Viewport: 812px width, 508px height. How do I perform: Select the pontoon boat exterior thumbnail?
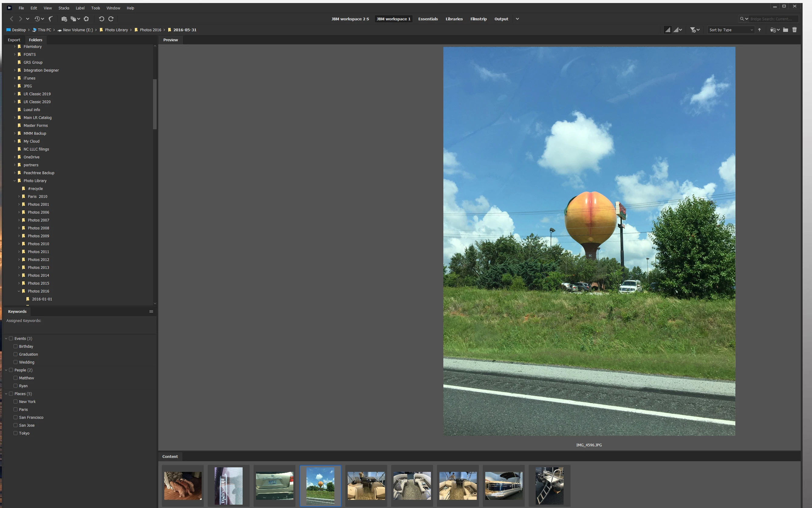coord(503,486)
